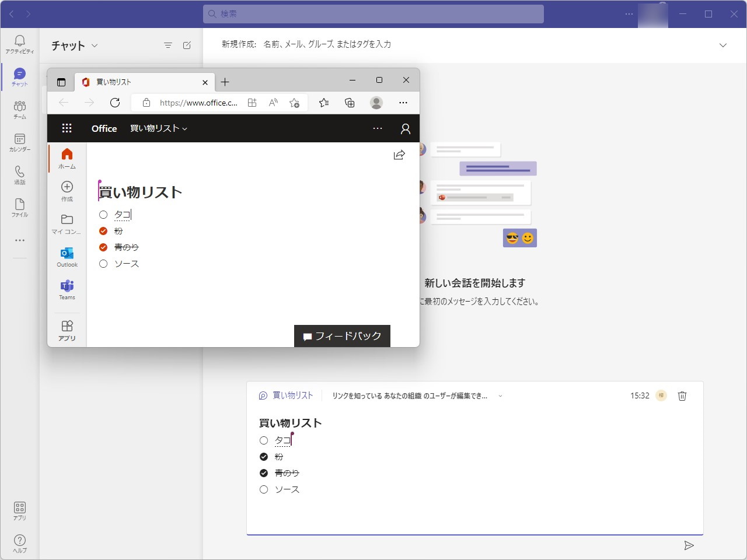Select the sunglasses emoji in the chat
The image size is (747, 560).
511,237
